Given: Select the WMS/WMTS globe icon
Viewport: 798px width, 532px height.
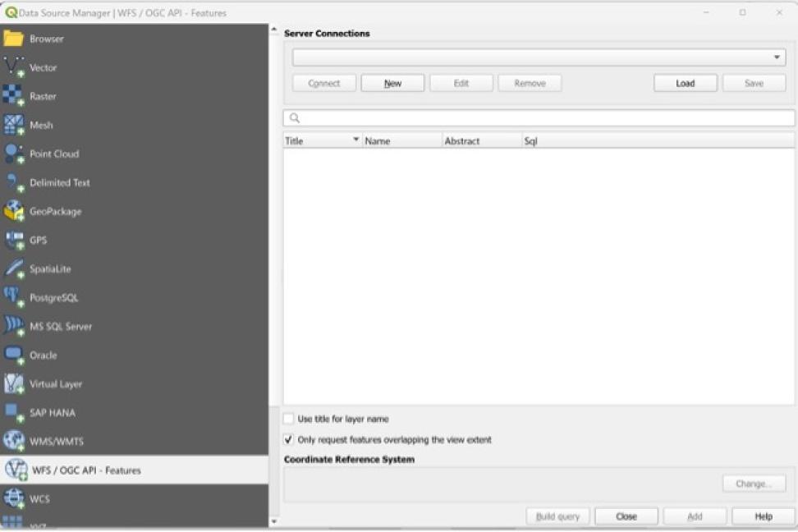Looking at the screenshot, I should 14,441.
